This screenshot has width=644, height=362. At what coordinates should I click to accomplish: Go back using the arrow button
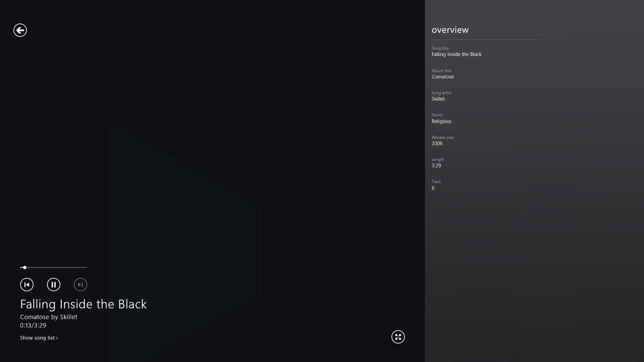point(20,30)
